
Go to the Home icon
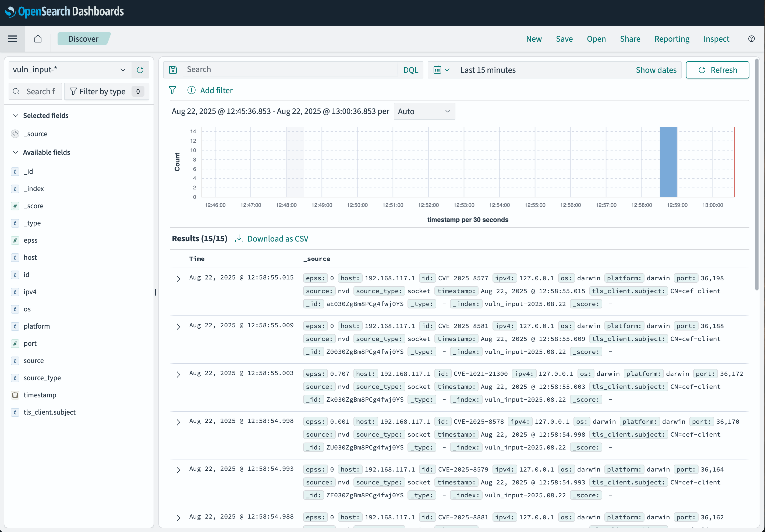38,39
